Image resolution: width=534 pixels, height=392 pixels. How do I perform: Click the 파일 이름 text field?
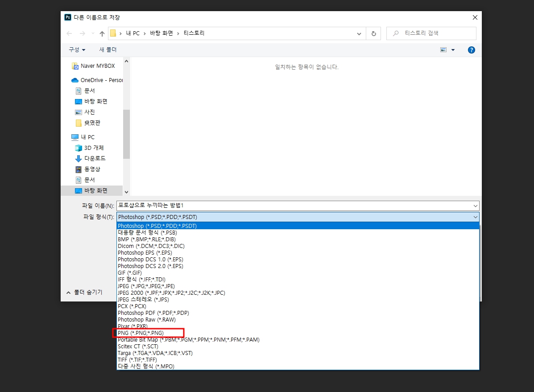[x=294, y=206]
